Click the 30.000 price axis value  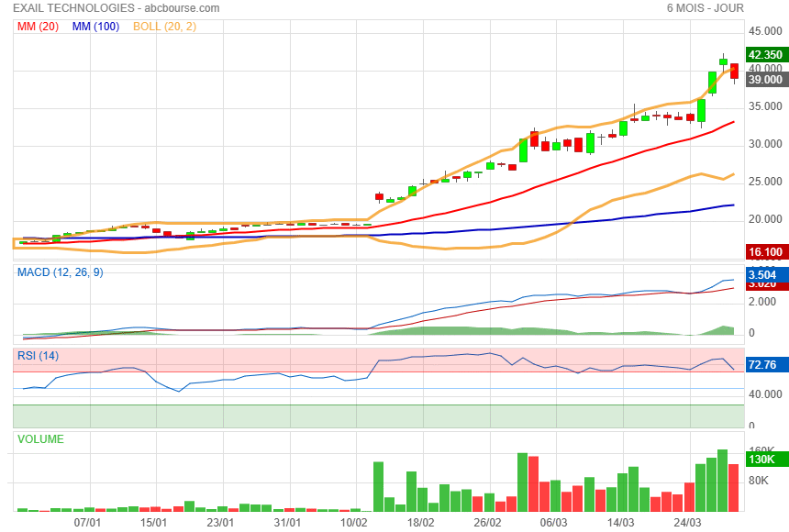[765, 144]
